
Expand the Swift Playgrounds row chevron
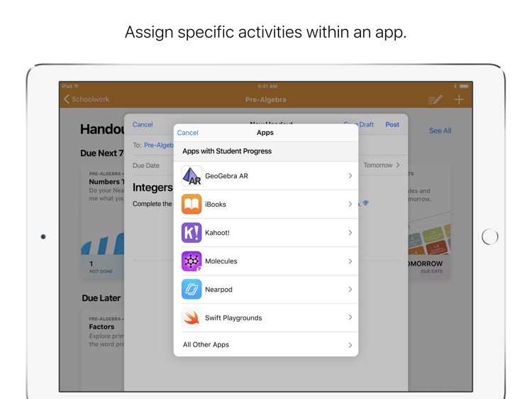[x=350, y=317]
